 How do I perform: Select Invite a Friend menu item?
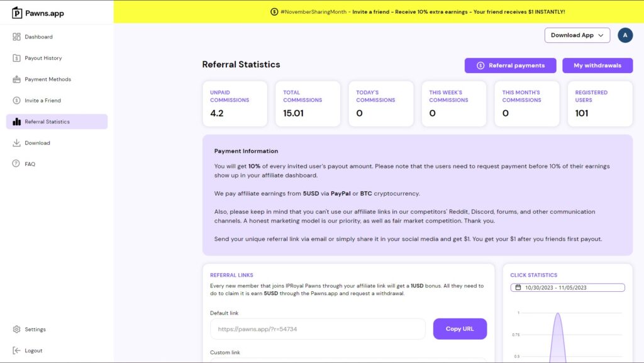coord(57,100)
